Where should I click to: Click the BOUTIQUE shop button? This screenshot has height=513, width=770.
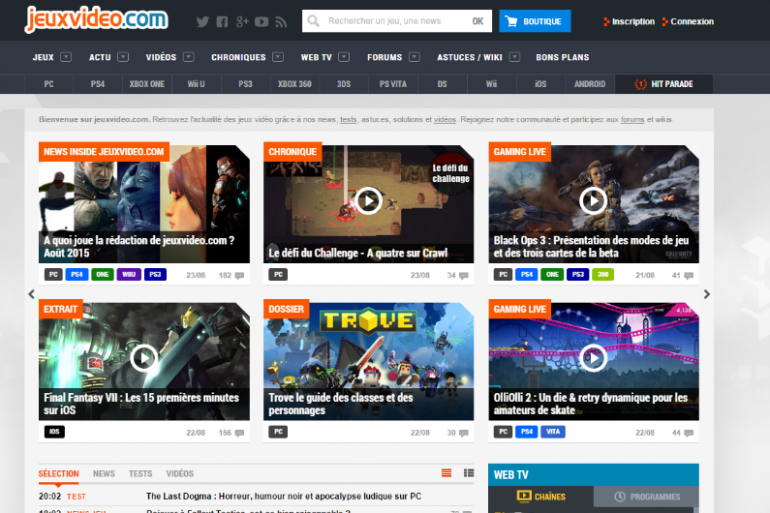click(535, 21)
